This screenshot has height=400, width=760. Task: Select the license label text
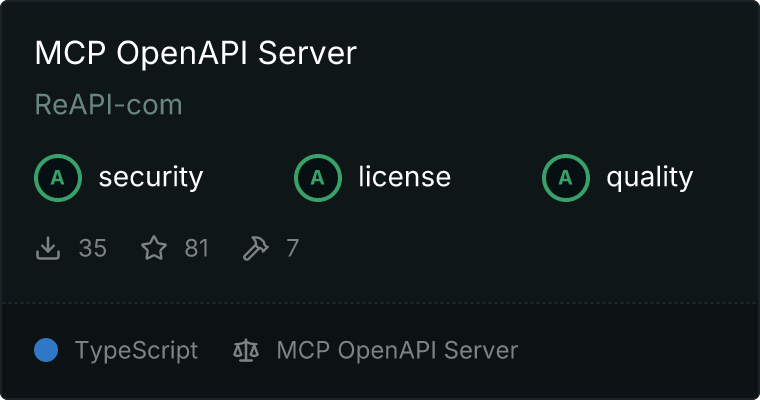point(404,178)
